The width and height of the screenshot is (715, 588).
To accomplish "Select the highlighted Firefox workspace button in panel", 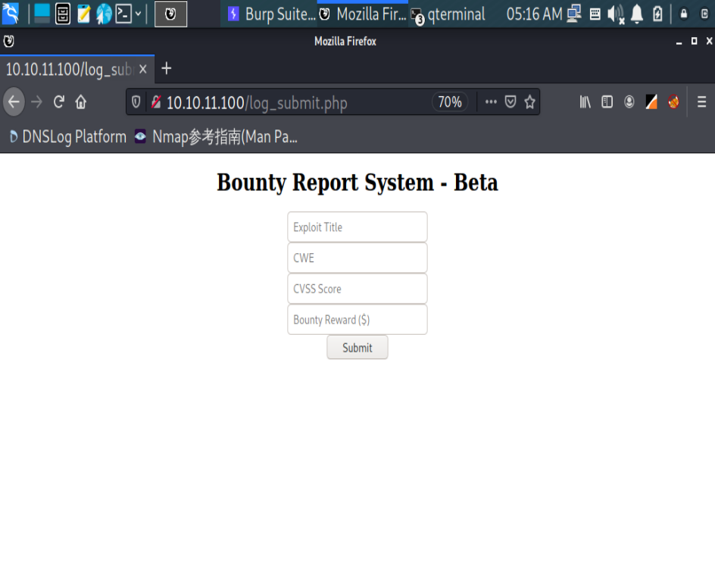I will click(x=170, y=14).
